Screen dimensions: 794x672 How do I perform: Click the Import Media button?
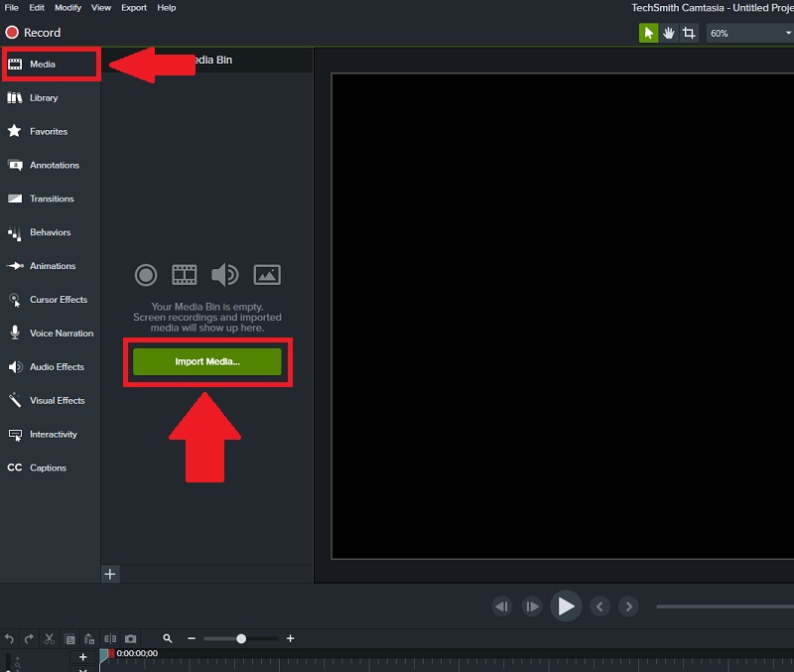pos(207,361)
